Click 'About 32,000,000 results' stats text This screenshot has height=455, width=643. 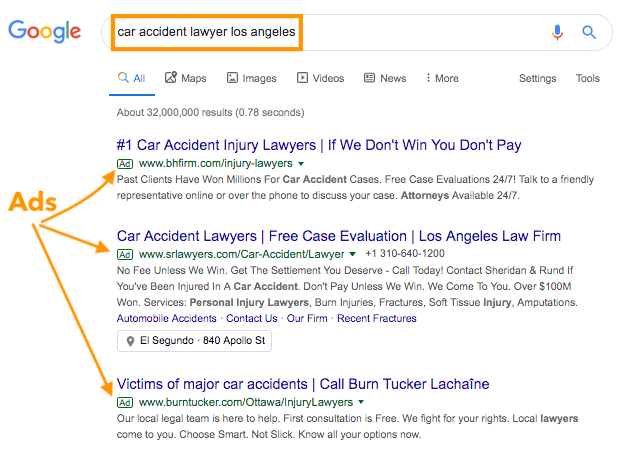210,112
